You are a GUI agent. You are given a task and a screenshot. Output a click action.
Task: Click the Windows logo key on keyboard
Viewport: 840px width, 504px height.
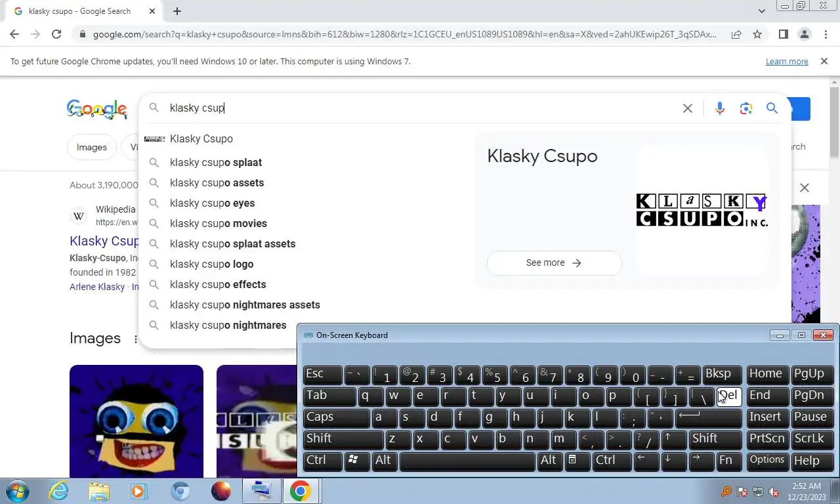pos(357,461)
